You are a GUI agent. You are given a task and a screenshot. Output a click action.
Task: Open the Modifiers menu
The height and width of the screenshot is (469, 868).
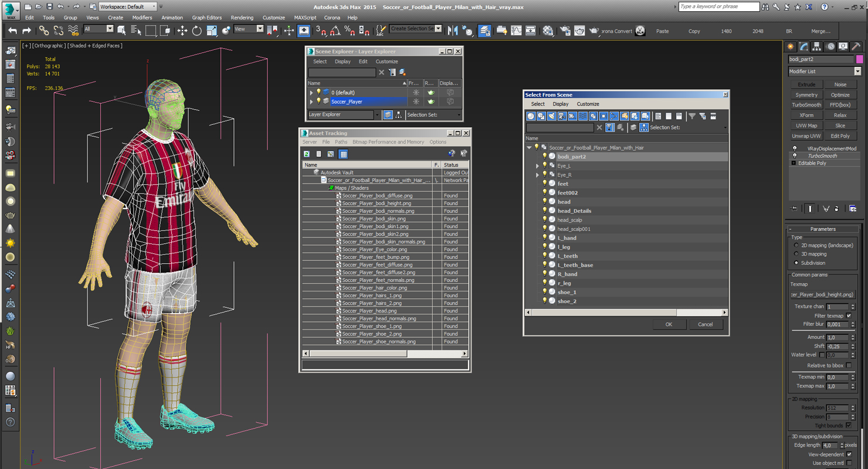[142, 18]
